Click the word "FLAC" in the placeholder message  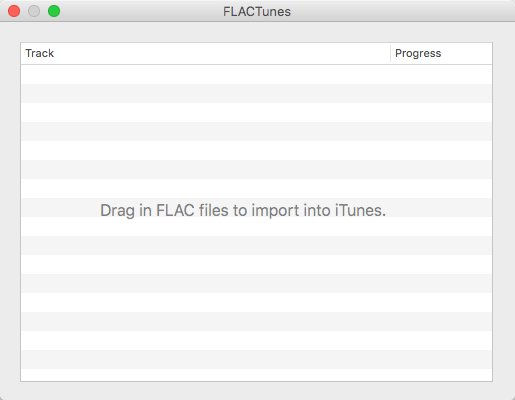click(x=175, y=211)
